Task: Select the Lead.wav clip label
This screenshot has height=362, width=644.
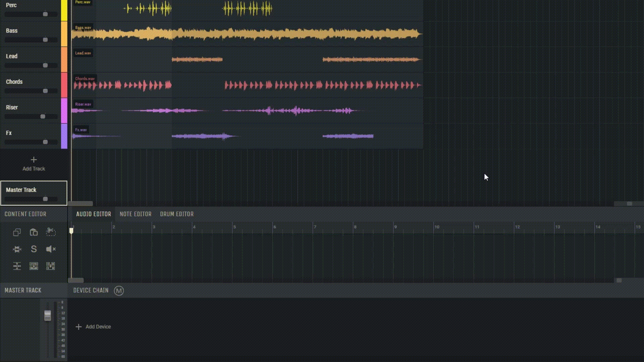Action: (83, 53)
